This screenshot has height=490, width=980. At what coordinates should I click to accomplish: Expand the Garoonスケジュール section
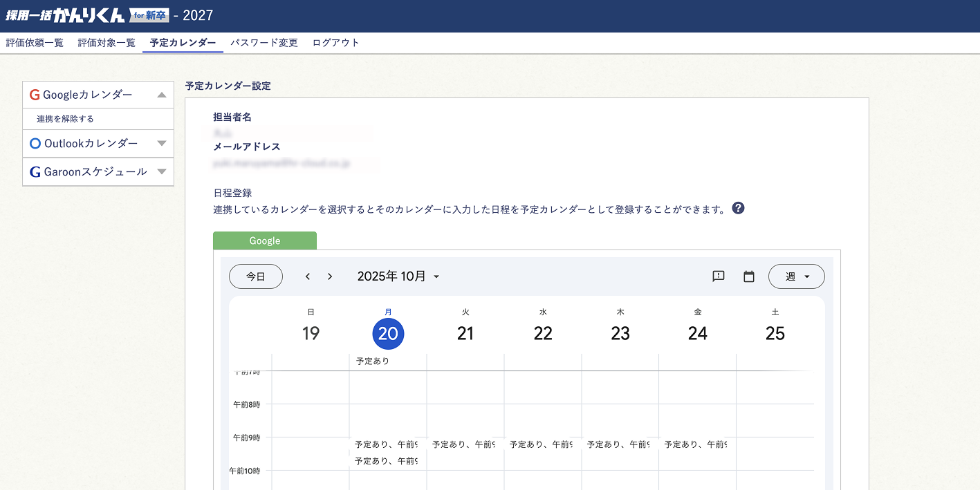point(161,171)
